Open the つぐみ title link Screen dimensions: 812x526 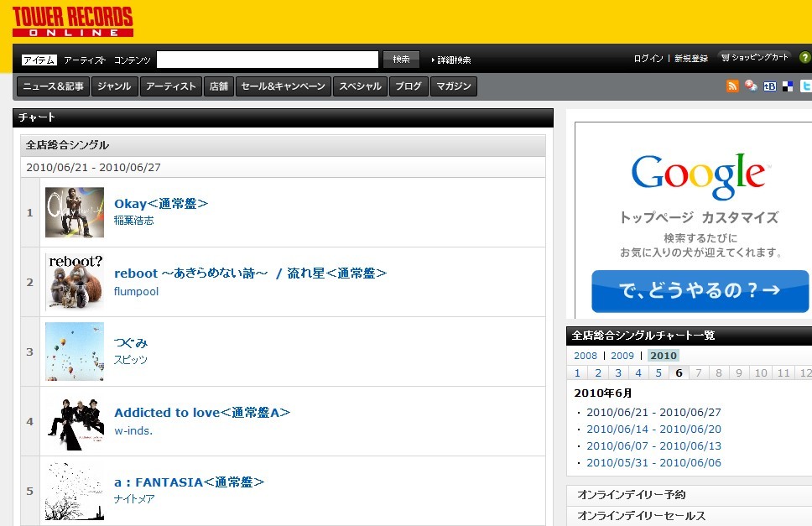pos(131,343)
